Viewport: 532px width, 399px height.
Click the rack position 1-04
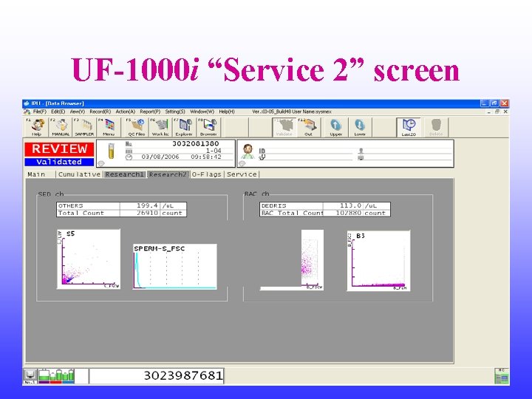point(214,150)
